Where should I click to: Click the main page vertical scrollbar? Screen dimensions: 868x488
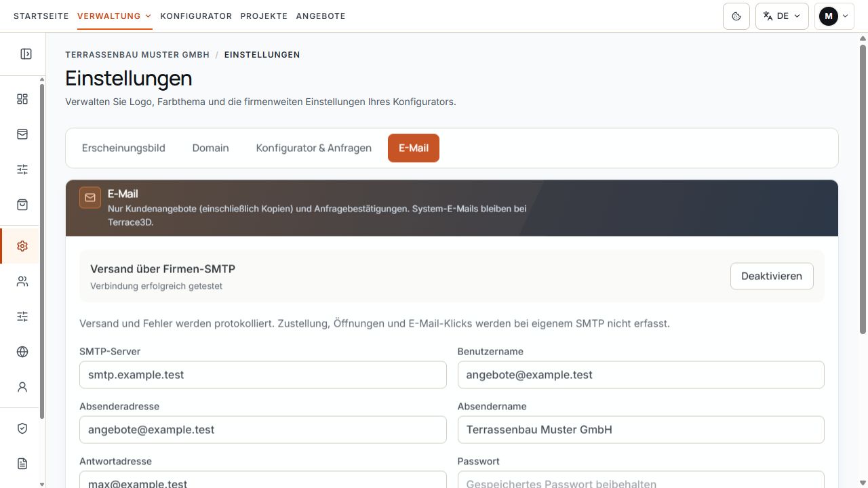tap(863, 190)
